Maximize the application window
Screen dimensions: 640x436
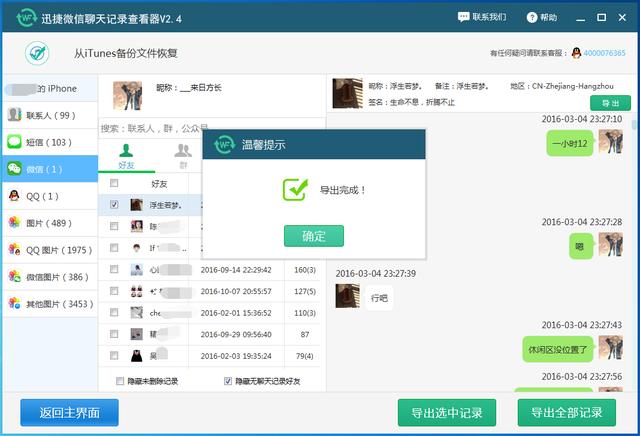(601, 18)
